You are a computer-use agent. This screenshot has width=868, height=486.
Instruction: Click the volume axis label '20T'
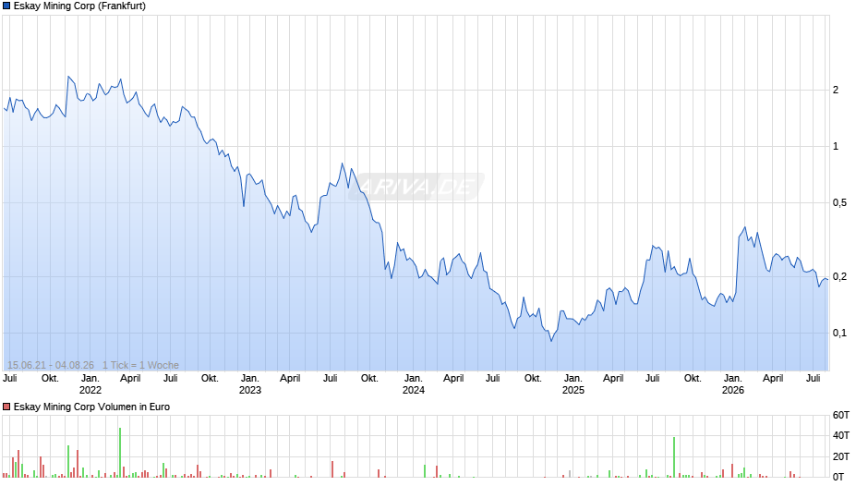coord(841,456)
